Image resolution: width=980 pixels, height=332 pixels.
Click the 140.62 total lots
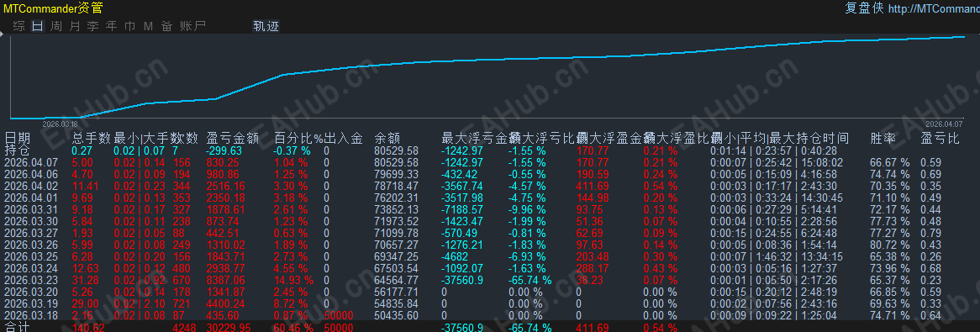click(x=88, y=327)
